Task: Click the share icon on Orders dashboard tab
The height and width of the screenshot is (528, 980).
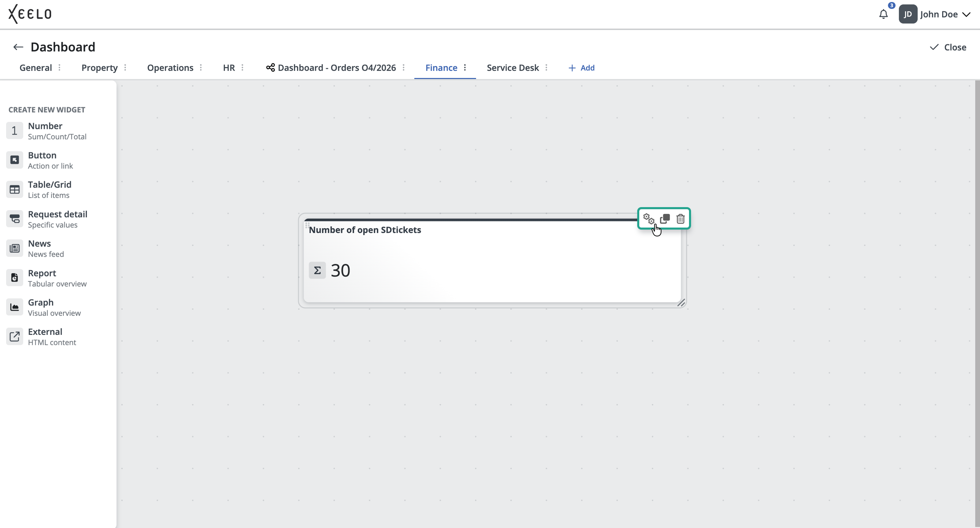Action: (x=271, y=68)
